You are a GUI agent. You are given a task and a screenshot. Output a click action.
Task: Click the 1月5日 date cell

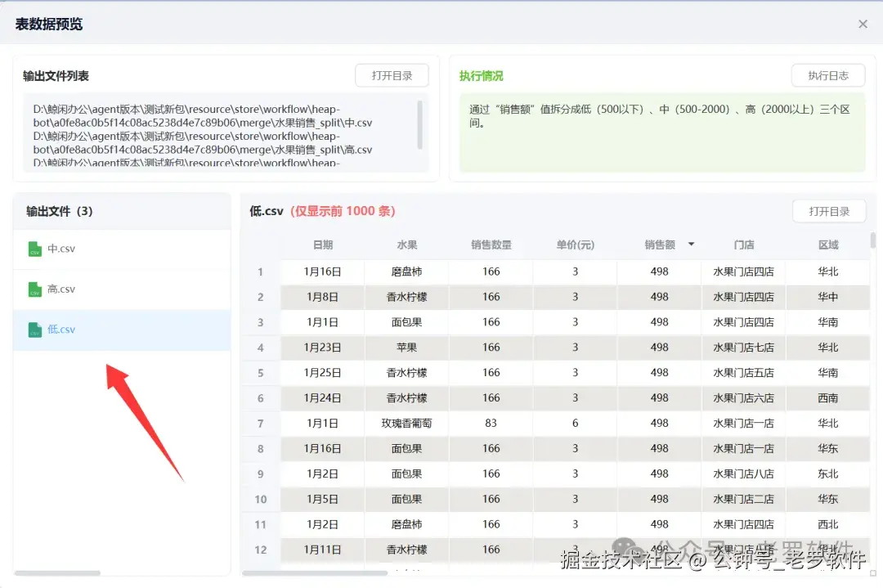coord(323,500)
